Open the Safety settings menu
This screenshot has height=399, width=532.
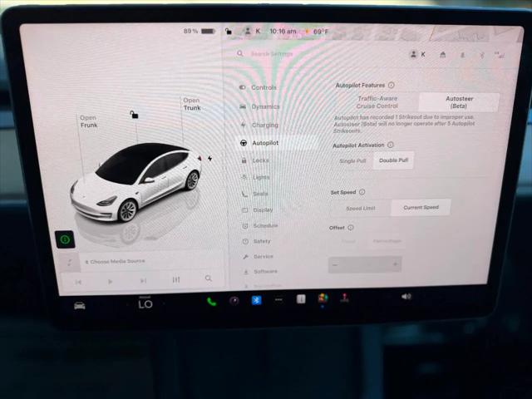click(x=257, y=241)
